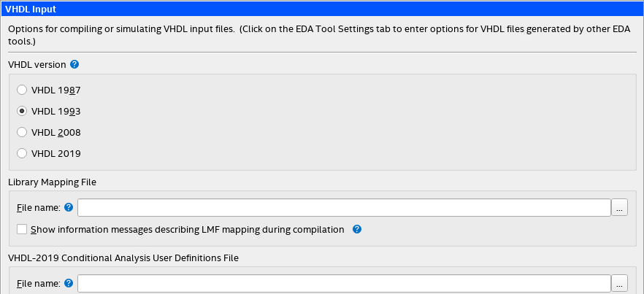
Task: Open help for Library Mapping File name
Action: [x=69, y=208]
